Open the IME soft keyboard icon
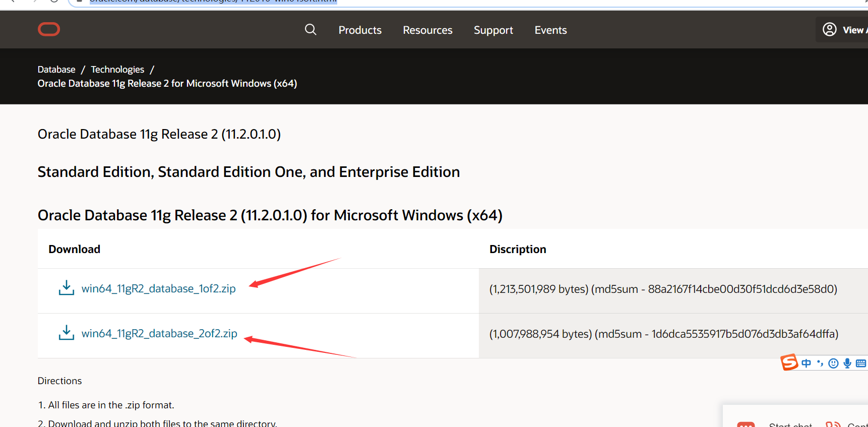Image resolution: width=868 pixels, height=427 pixels. [861, 363]
